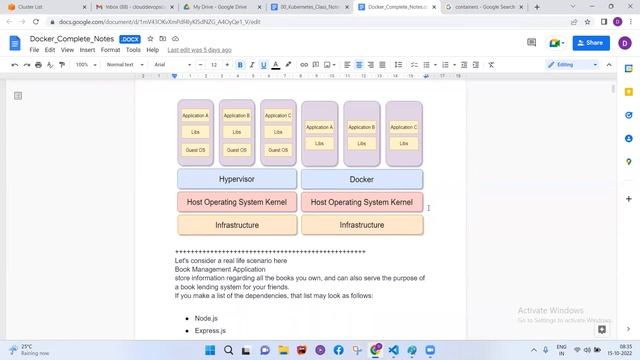Align text center
Image resolution: width=640 pixels, height=360 pixels.
[x=359, y=65]
